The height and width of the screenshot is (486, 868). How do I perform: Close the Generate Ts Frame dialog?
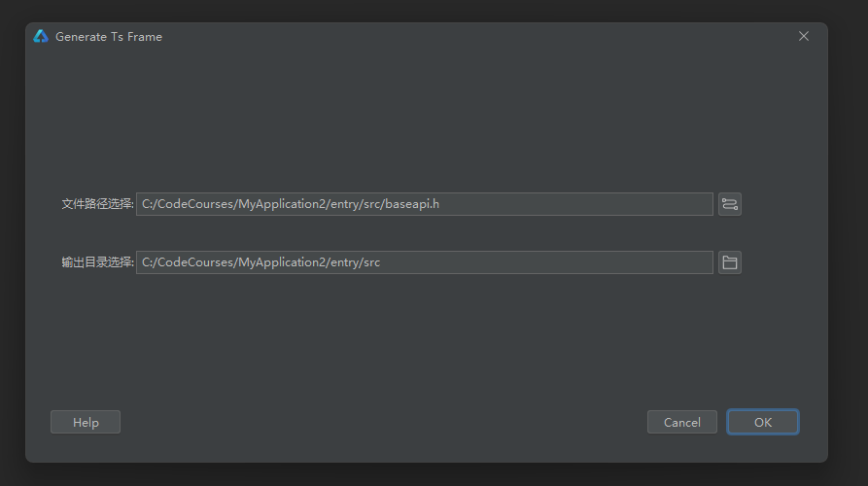804,37
